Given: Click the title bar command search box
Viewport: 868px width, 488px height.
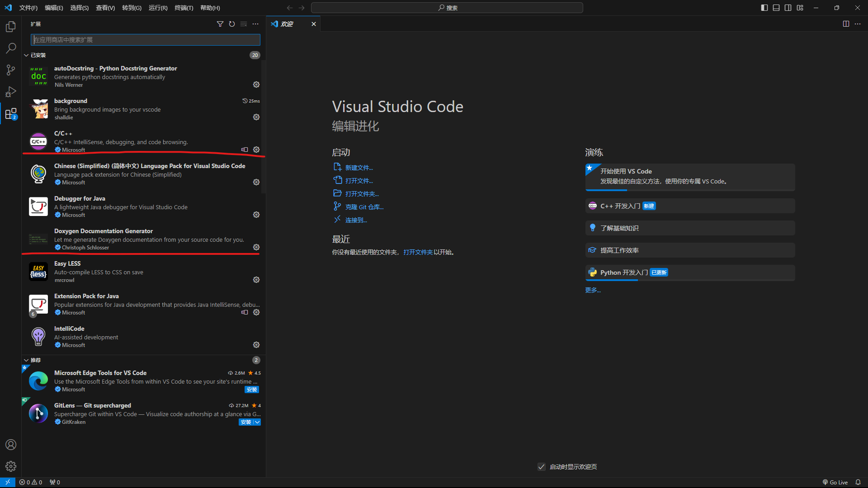Looking at the screenshot, I should [x=447, y=8].
